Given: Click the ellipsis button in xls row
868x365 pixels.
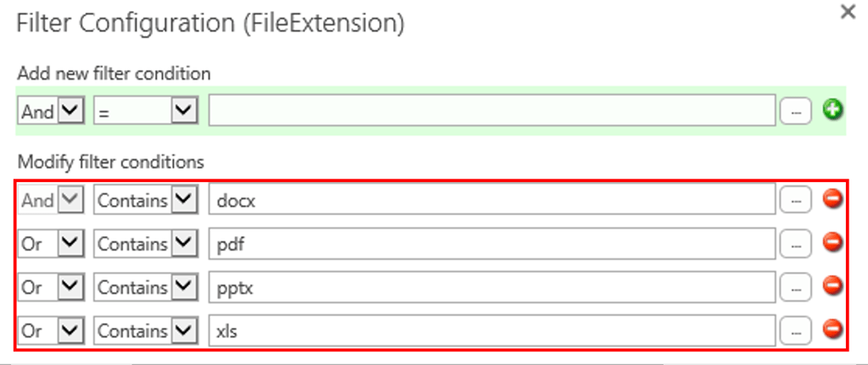Looking at the screenshot, I should [796, 331].
